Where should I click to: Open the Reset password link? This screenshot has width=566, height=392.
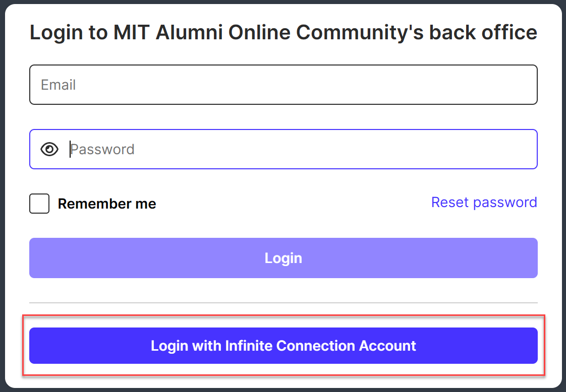[x=484, y=202]
